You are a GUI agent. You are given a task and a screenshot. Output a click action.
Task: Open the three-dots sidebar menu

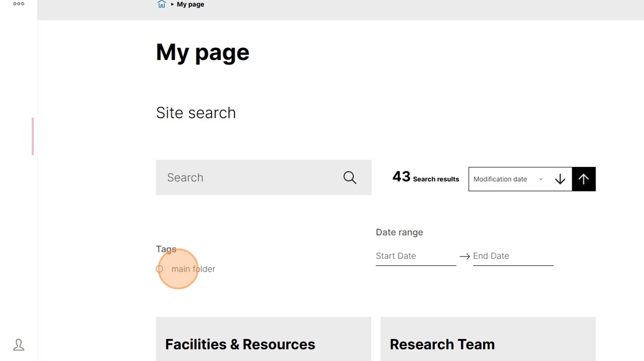[x=18, y=3]
